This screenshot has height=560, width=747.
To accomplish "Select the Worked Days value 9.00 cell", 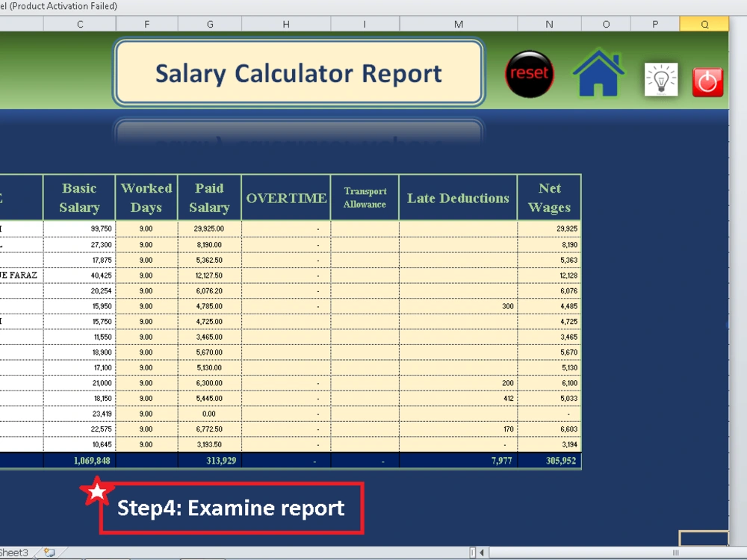I will point(146,228).
